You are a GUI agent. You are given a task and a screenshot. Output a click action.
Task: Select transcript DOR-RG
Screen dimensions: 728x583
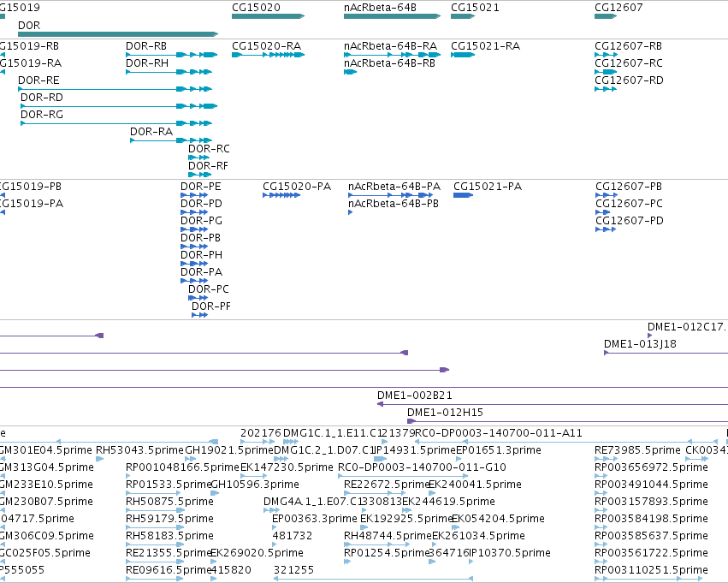pyautogui.click(x=116, y=123)
